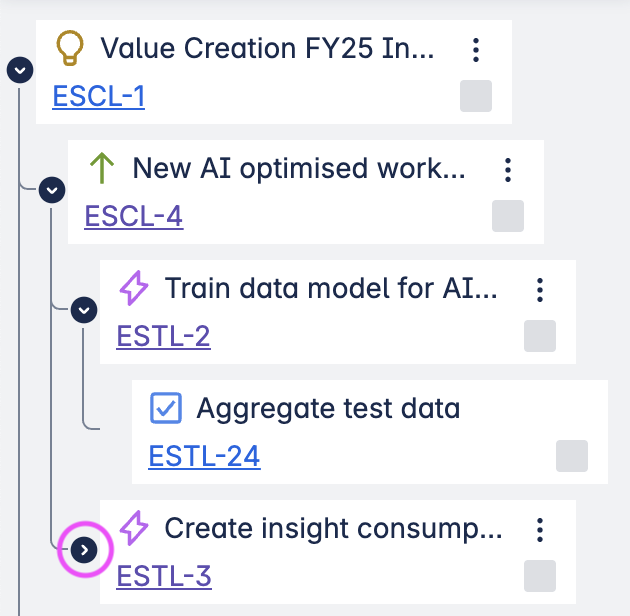Image resolution: width=630 pixels, height=616 pixels.
Task: Expand the Create insight consumption node
Action: (85, 549)
